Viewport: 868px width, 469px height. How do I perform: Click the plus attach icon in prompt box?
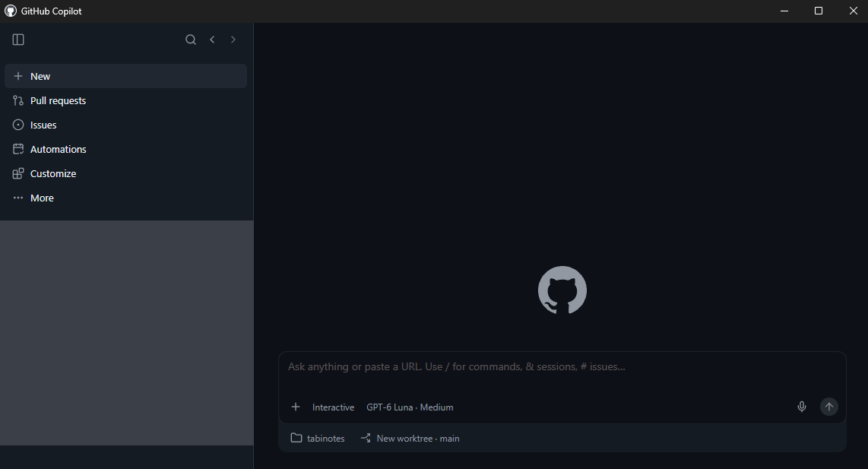pyautogui.click(x=296, y=407)
